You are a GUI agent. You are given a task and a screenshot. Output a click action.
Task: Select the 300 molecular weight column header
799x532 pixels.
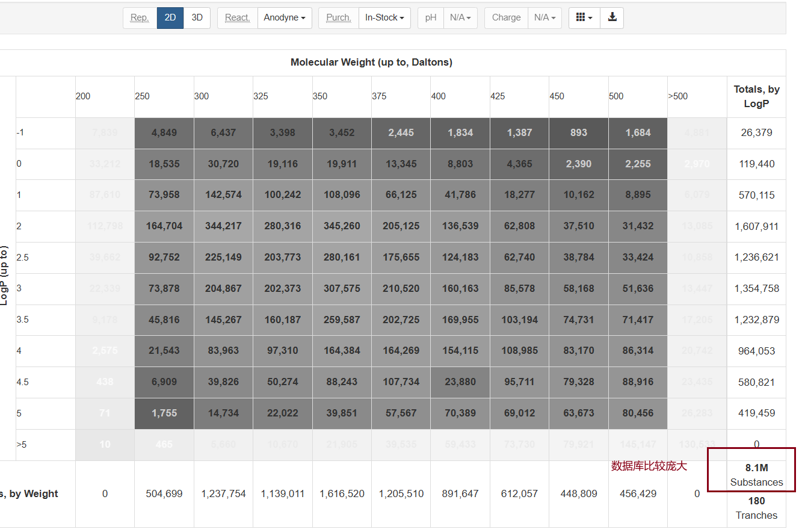point(223,96)
